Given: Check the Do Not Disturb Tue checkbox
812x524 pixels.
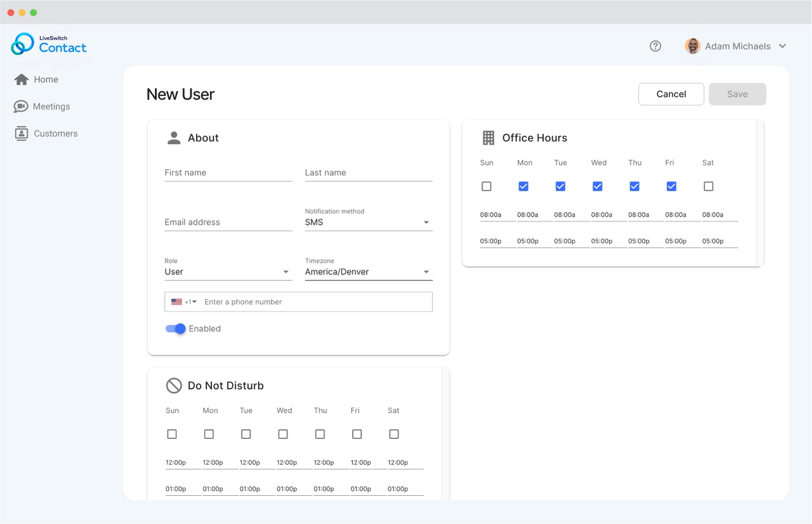Looking at the screenshot, I should click(x=246, y=434).
